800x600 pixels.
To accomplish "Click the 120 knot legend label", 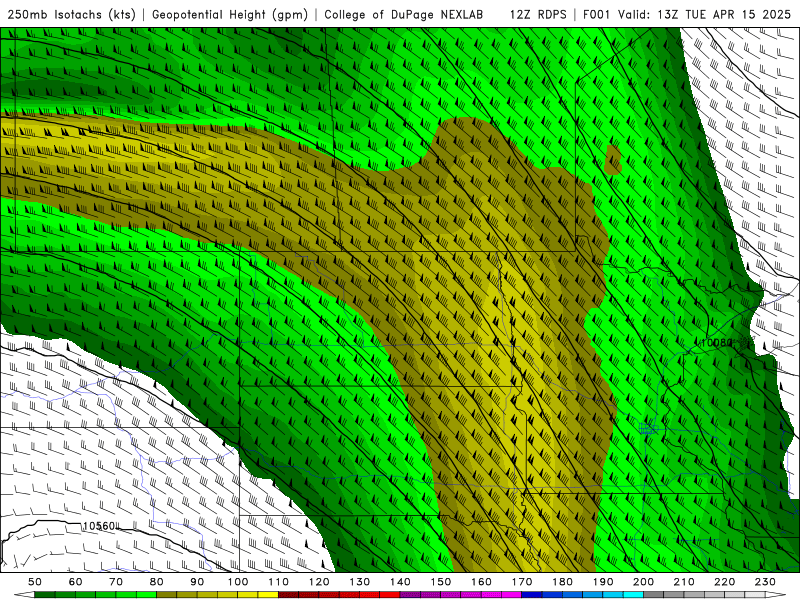I will (x=319, y=582).
